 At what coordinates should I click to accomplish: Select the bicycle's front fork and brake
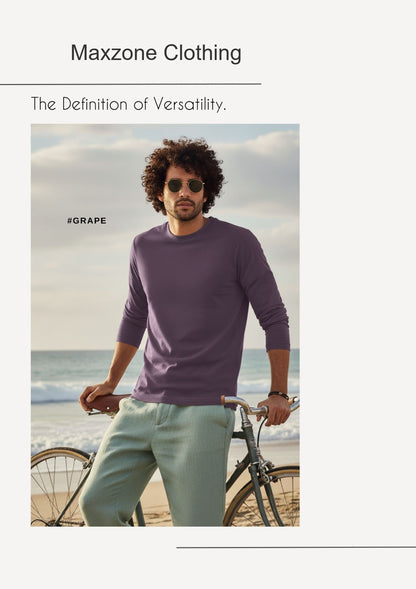[x=257, y=462]
